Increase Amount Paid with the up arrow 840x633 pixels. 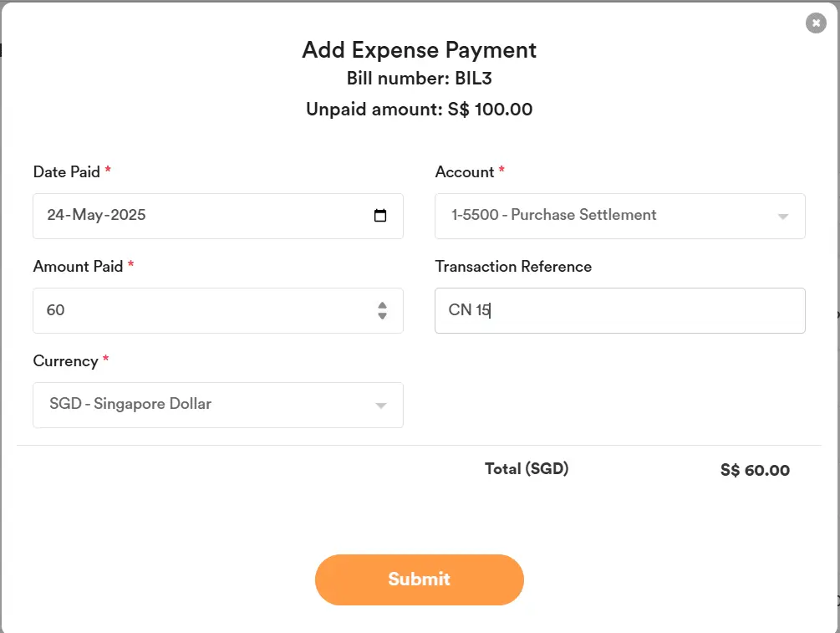382,305
